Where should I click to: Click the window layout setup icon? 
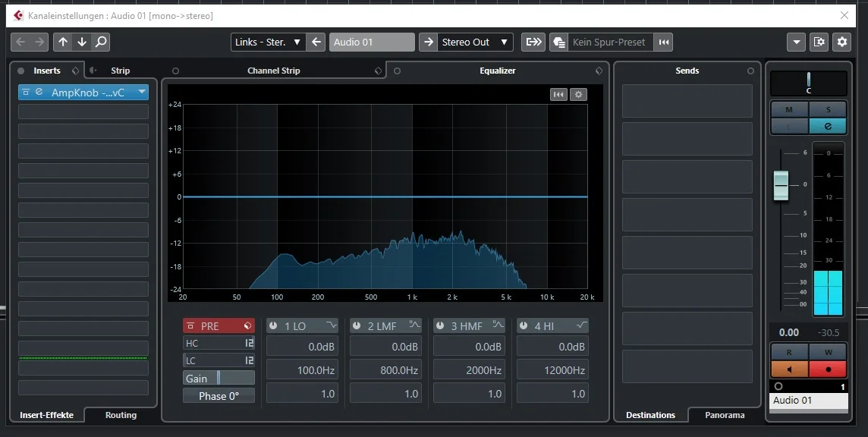pos(819,42)
